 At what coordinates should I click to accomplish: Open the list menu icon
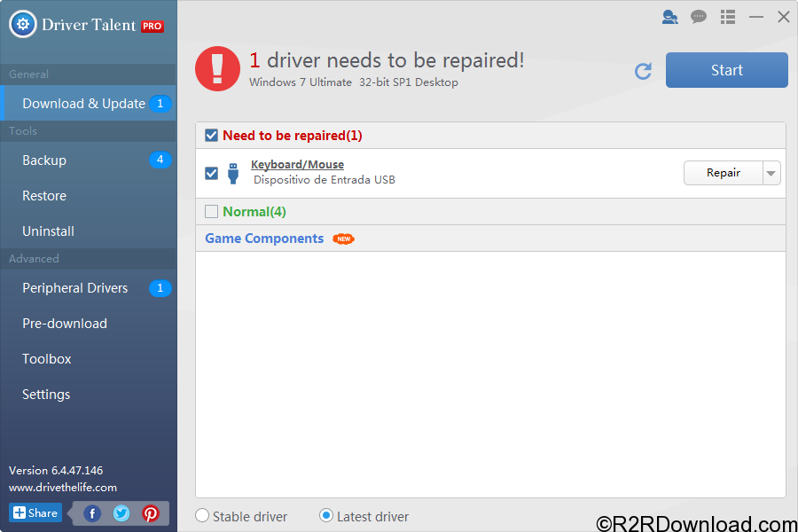[728, 17]
